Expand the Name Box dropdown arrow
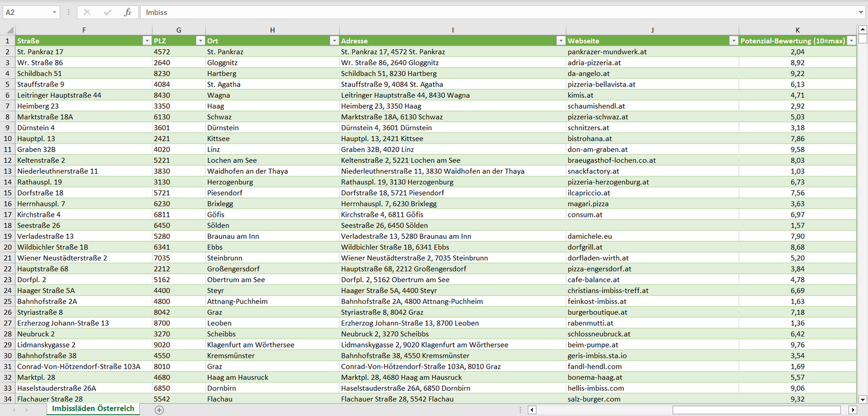868x416 pixels. click(x=55, y=12)
